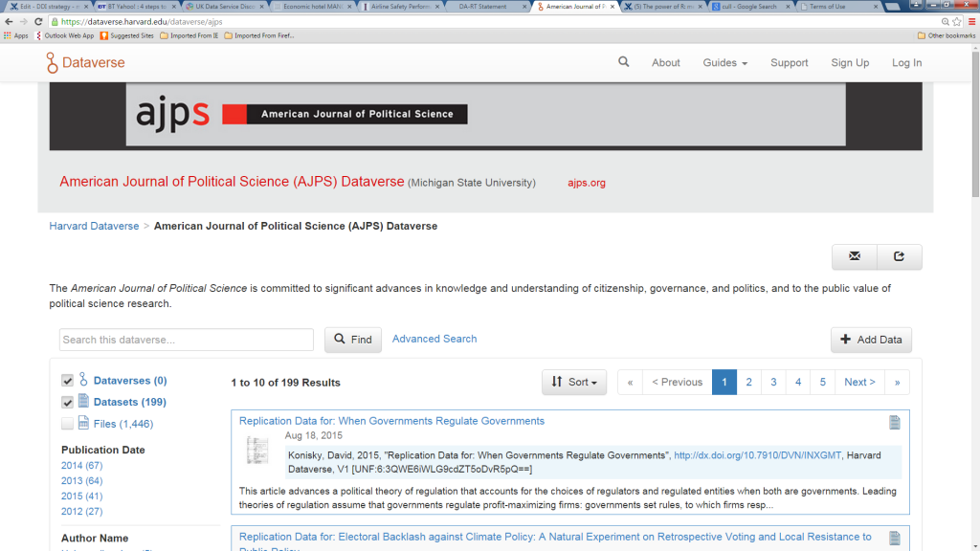Go to results page 4
This screenshot has width=980, height=551.
click(798, 382)
